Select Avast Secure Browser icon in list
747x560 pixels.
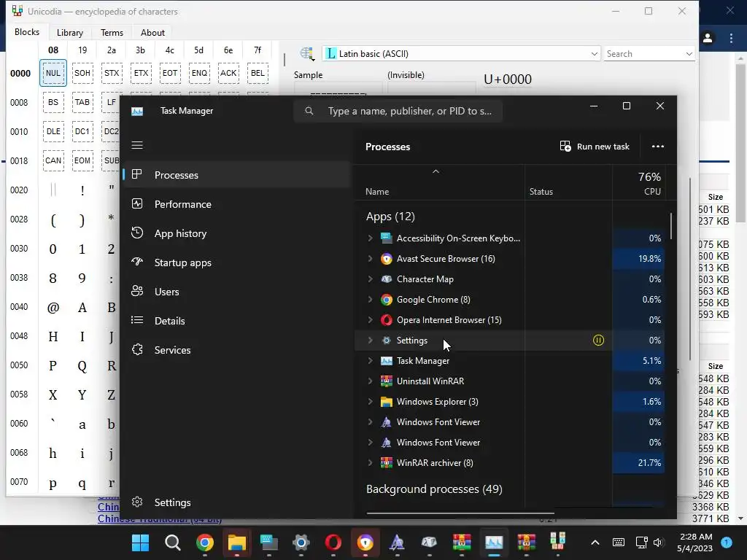click(387, 259)
